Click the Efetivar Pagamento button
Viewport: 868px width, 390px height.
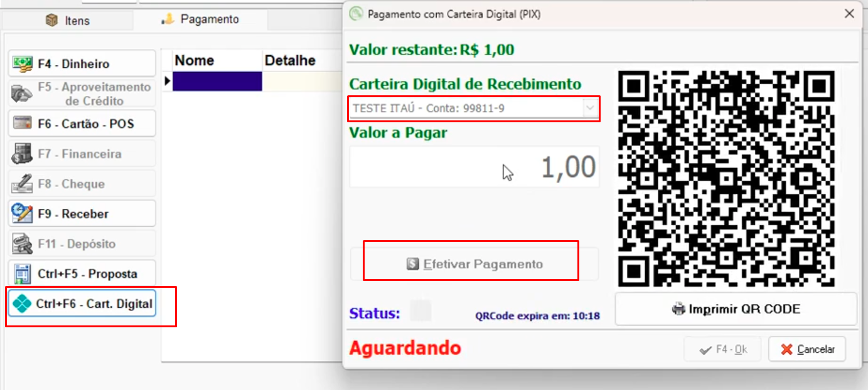(x=474, y=264)
